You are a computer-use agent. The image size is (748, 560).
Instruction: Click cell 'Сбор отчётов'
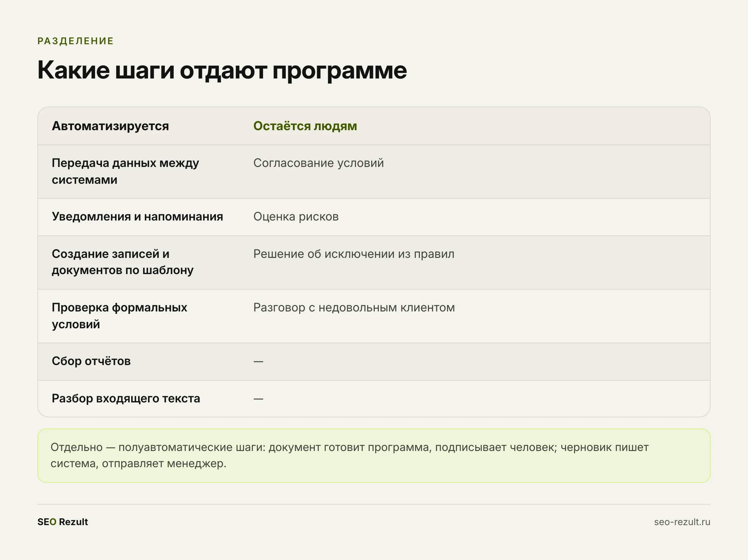coord(91,361)
